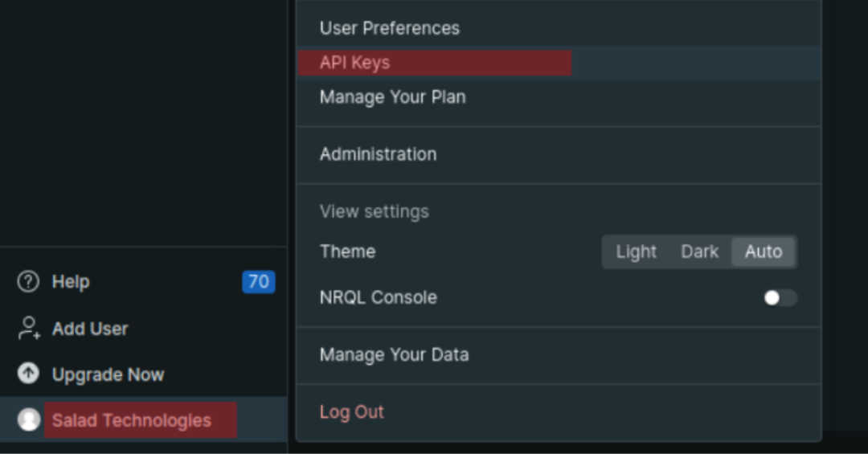Click the View settings section header

[x=375, y=212]
